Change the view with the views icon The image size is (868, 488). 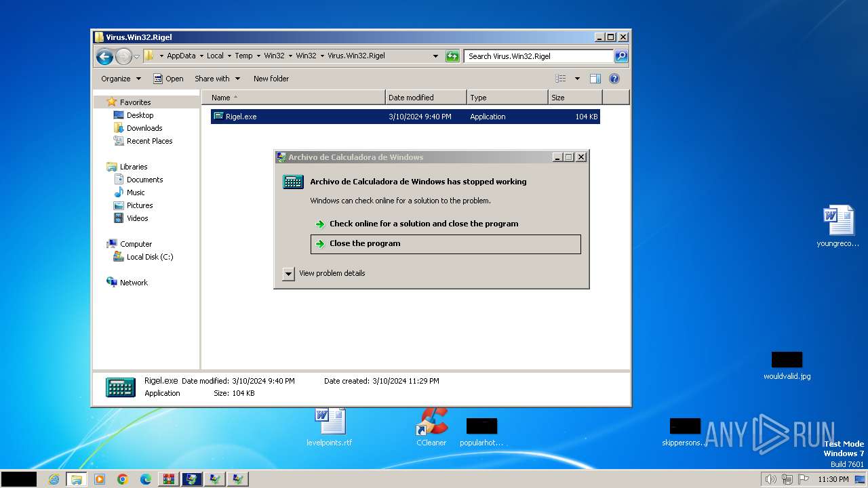tap(561, 79)
